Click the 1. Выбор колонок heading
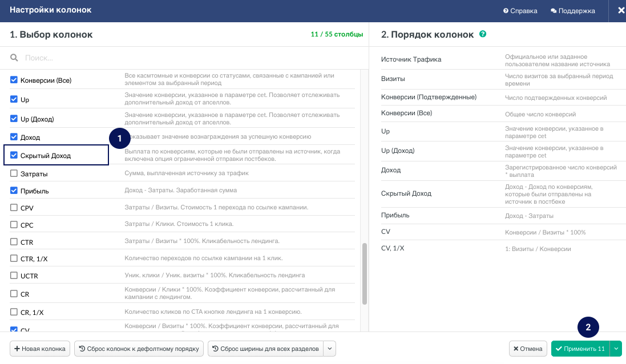 point(51,34)
